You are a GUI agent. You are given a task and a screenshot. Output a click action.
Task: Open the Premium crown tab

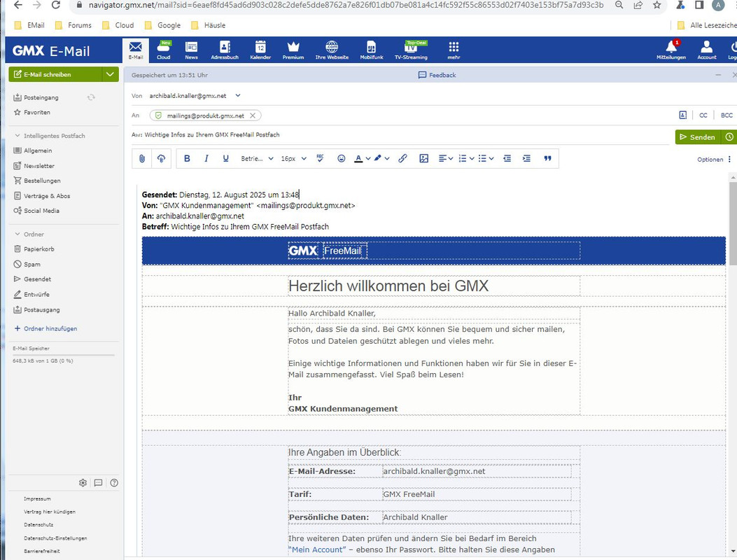pos(293,50)
